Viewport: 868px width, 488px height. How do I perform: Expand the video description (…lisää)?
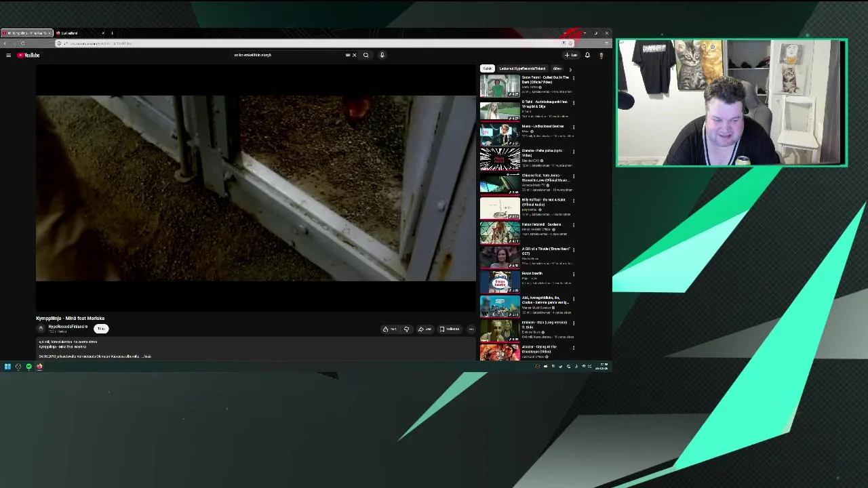(146, 356)
